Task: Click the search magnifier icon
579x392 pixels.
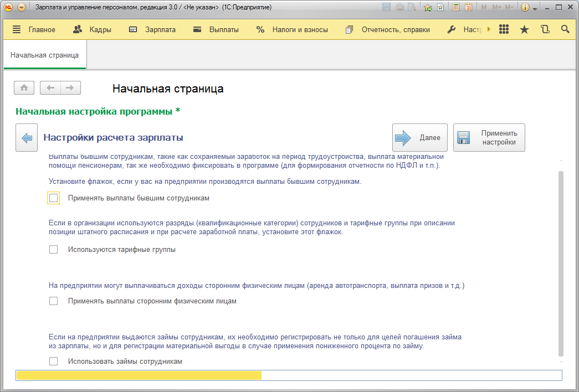Action: tap(565, 29)
